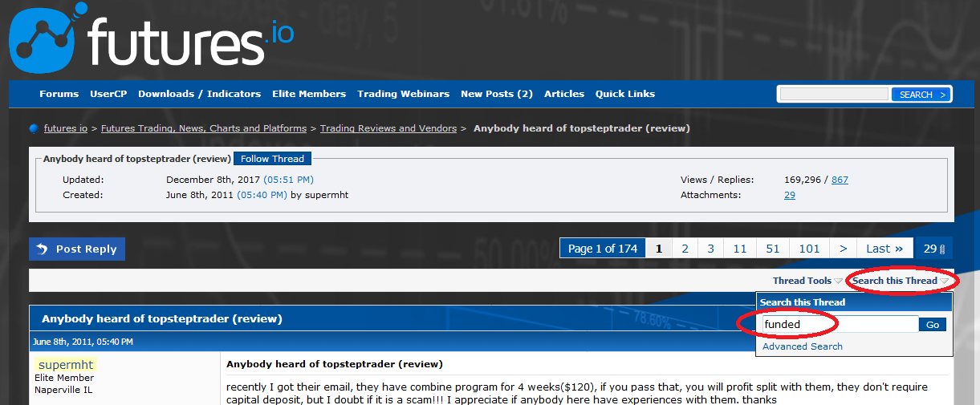Screen dimensions: 980x405
Task: Jump to page 11
Action: (x=740, y=249)
